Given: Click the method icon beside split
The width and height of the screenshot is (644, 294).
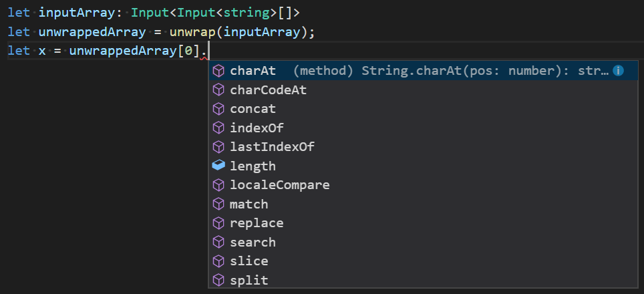Looking at the screenshot, I should (x=218, y=280).
